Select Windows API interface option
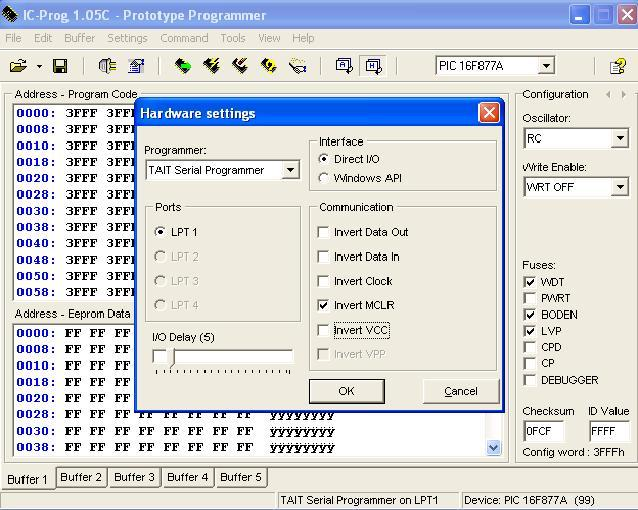The width and height of the screenshot is (638, 510). click(323, 178)
